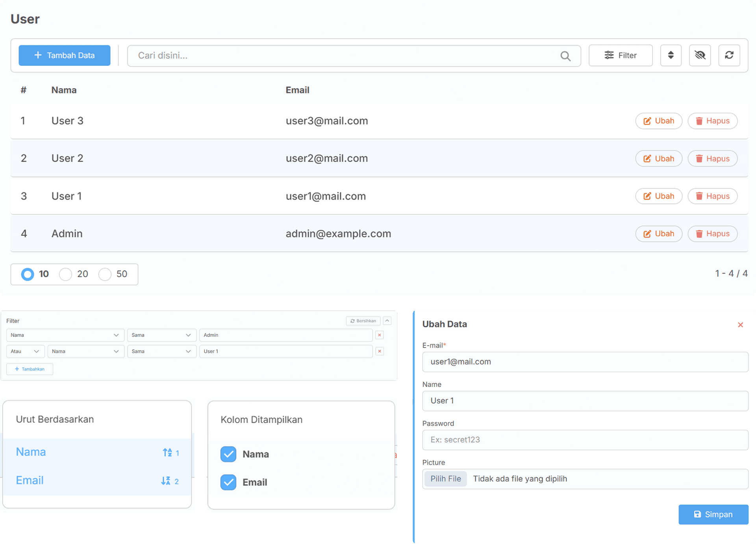Viewport: 756px width, 544px height.
Task: Click the sort order arrows icon
Action: 671,55
